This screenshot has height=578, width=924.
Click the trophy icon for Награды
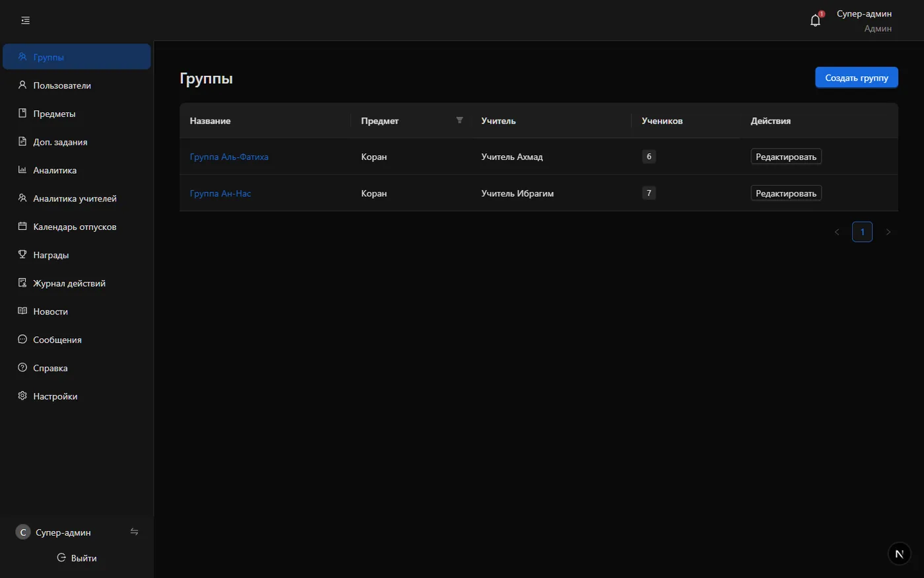(x=22, y=254)
